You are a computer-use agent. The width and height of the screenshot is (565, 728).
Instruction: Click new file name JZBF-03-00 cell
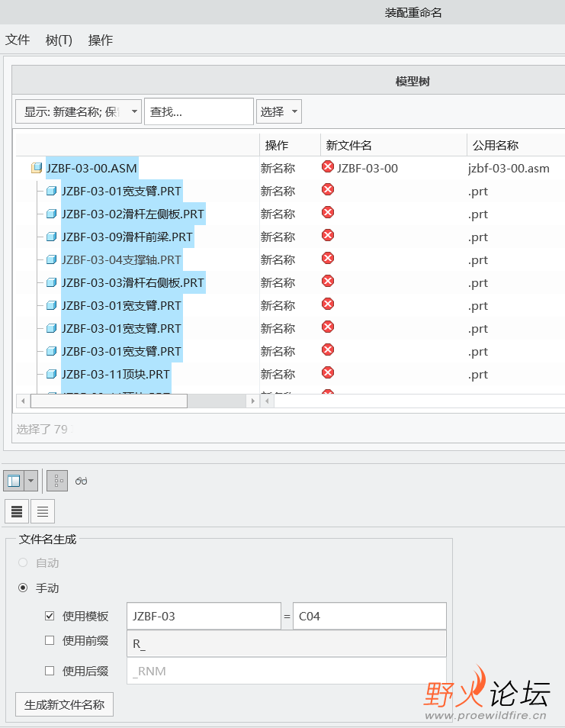(x=368, y=168)
